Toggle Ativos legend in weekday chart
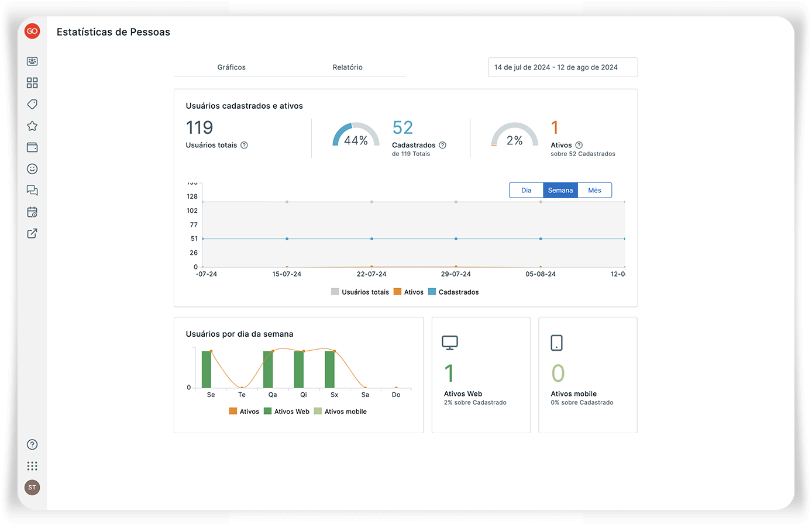Screen dimensions: 812x525 [x=244, y=412]
